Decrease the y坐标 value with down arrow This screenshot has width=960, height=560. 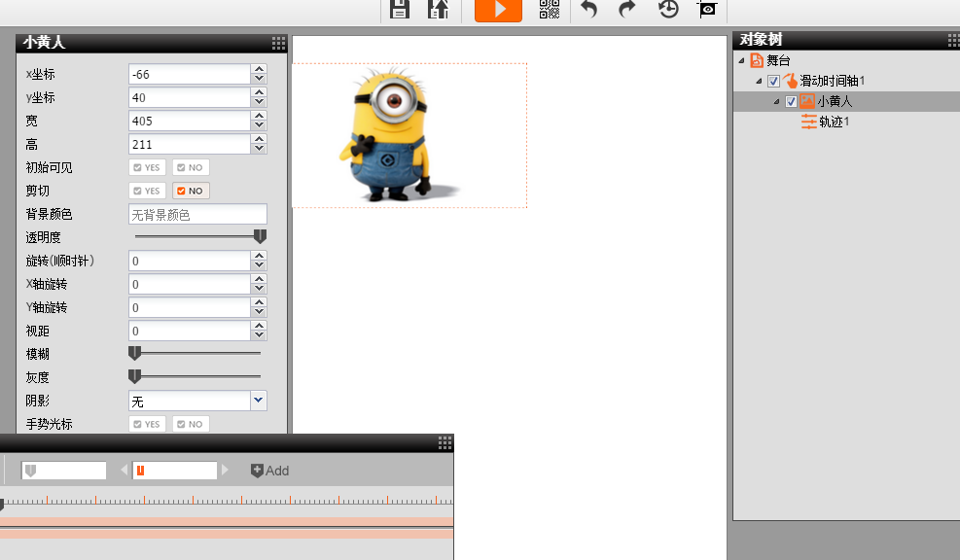(259, 101)
